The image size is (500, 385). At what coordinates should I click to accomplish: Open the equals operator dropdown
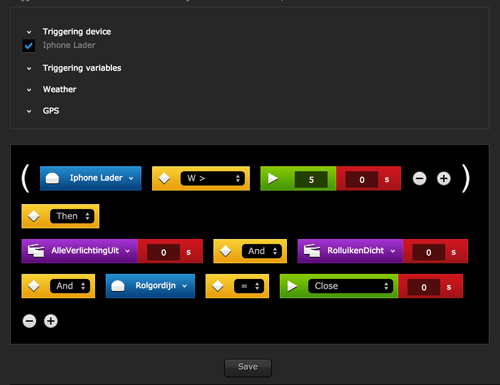[x=249, y=286]
